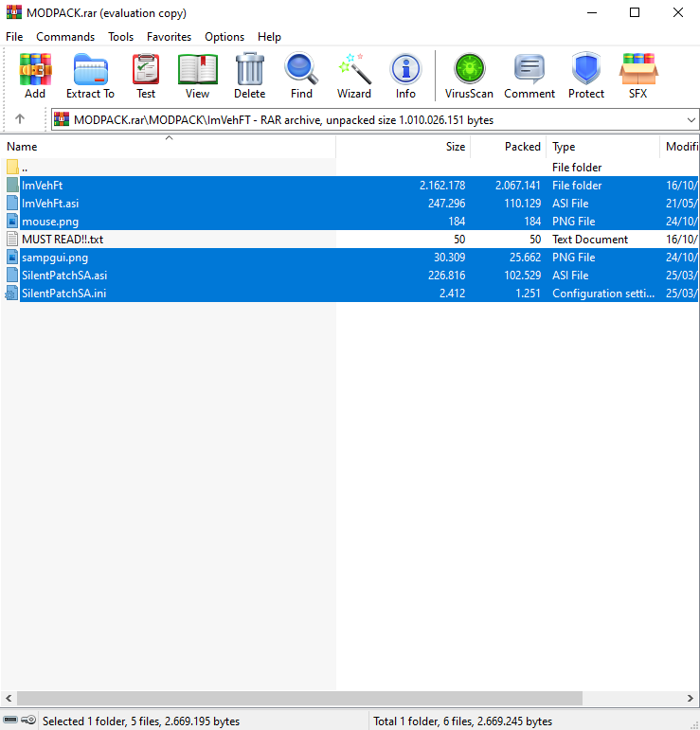
Task: Open the Comment tool
Action: click(529, 69)
